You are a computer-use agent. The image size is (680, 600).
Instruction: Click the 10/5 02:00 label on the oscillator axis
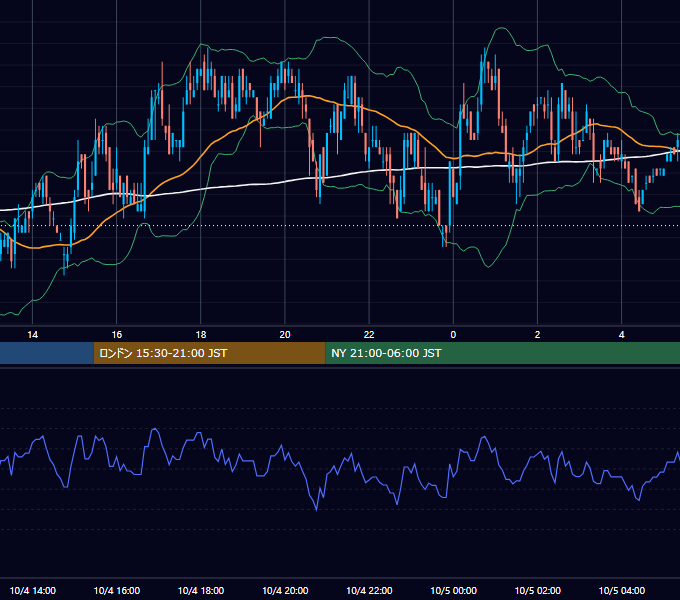[x=537, y=590]
